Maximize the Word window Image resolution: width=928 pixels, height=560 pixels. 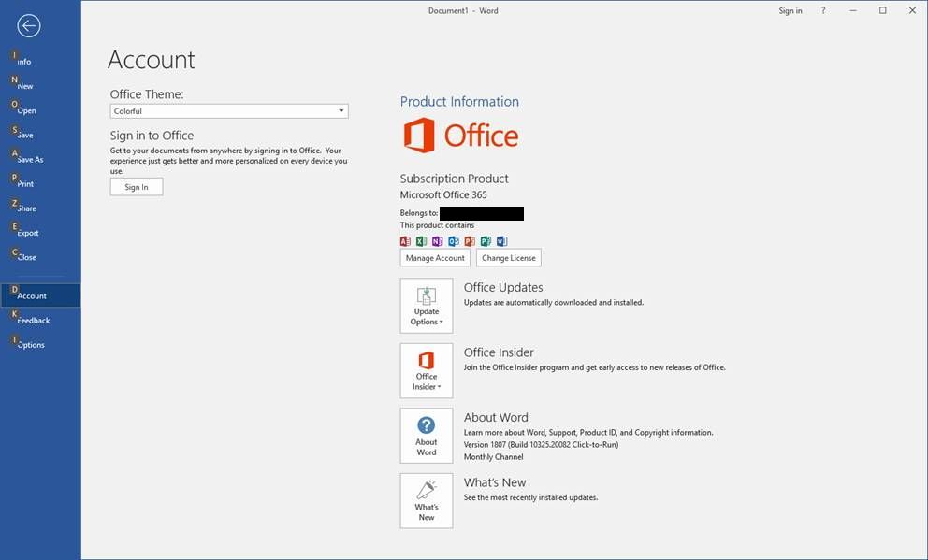[882, 10]
